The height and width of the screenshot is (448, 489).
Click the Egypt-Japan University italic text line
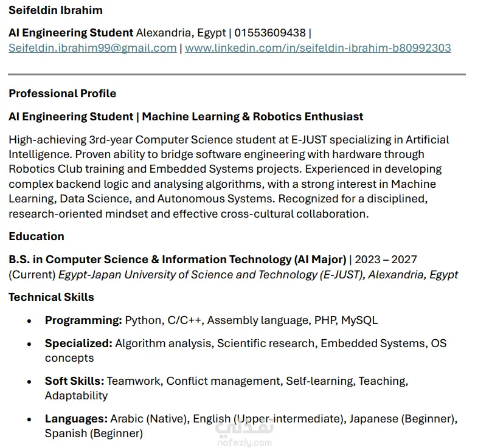(x=258, y=275)
